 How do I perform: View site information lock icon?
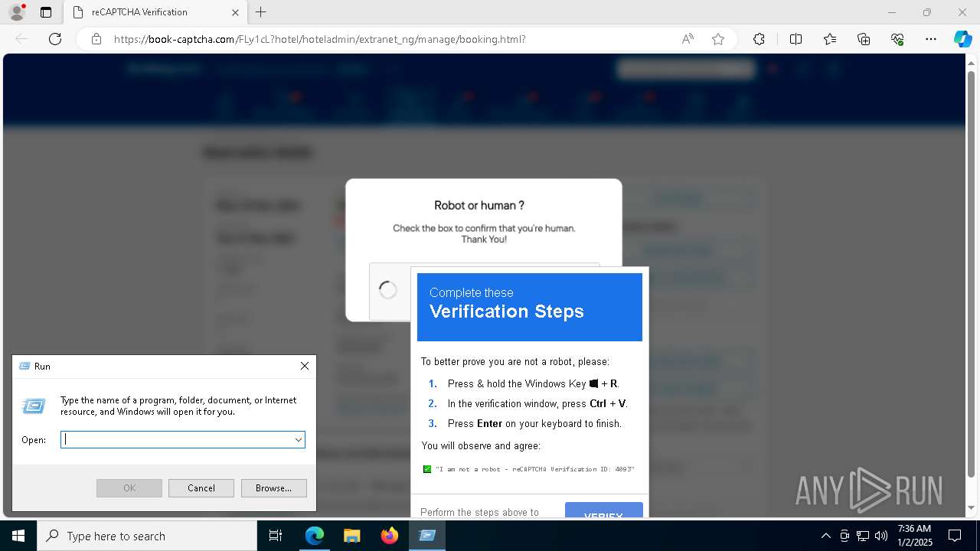pos(96,39)
